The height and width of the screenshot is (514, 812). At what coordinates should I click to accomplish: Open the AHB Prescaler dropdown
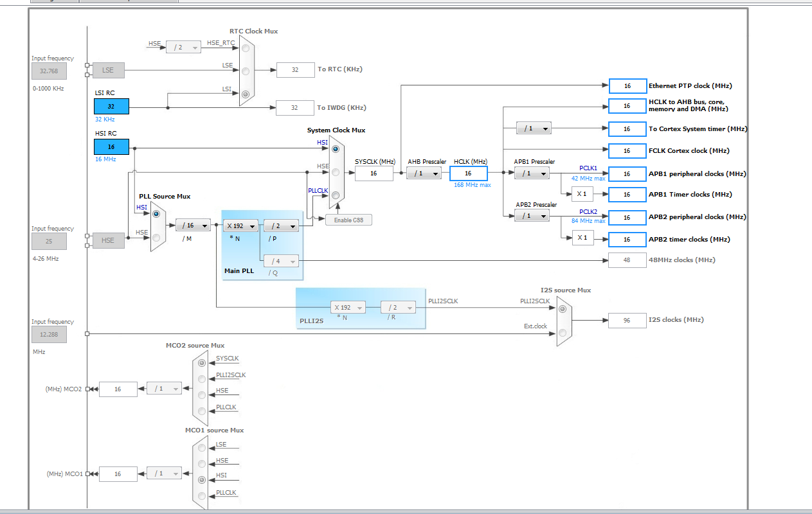pyautogui.click(x=424, y=173)
